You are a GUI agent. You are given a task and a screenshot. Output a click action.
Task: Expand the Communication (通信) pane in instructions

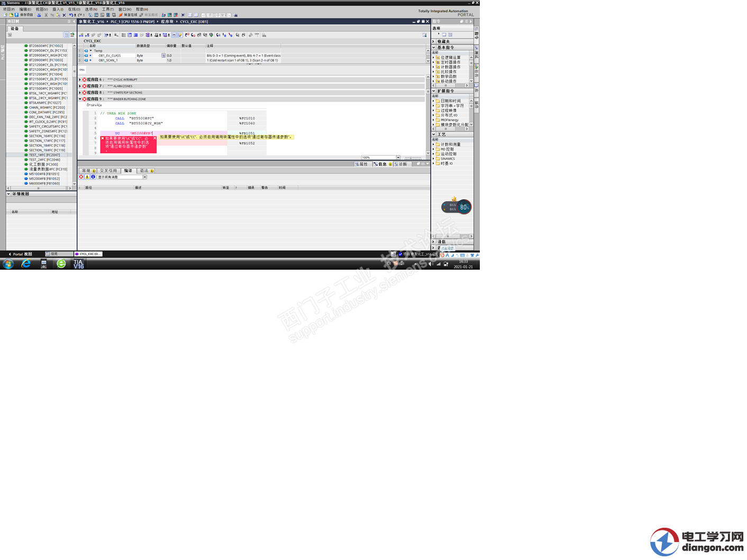(433, 242)
